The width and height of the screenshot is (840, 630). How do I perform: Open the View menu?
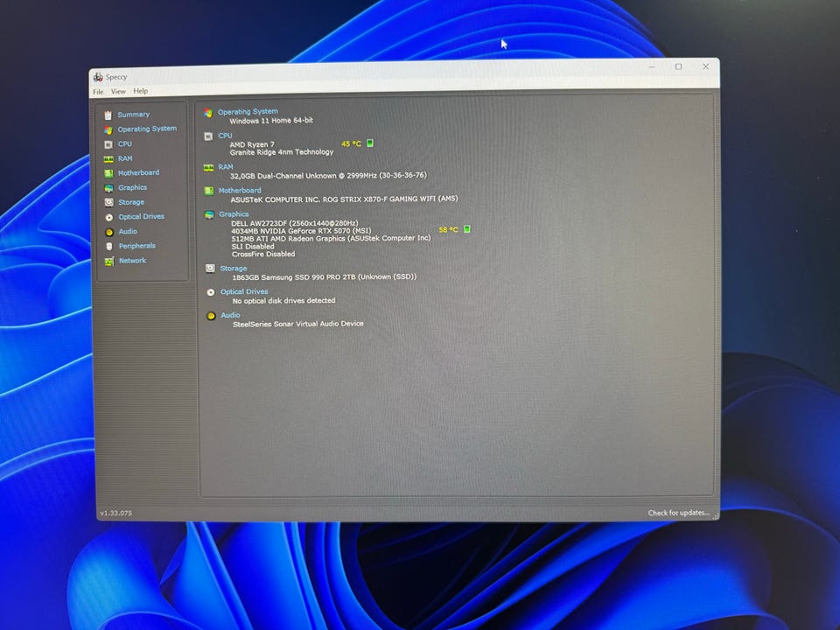(118, 92)
